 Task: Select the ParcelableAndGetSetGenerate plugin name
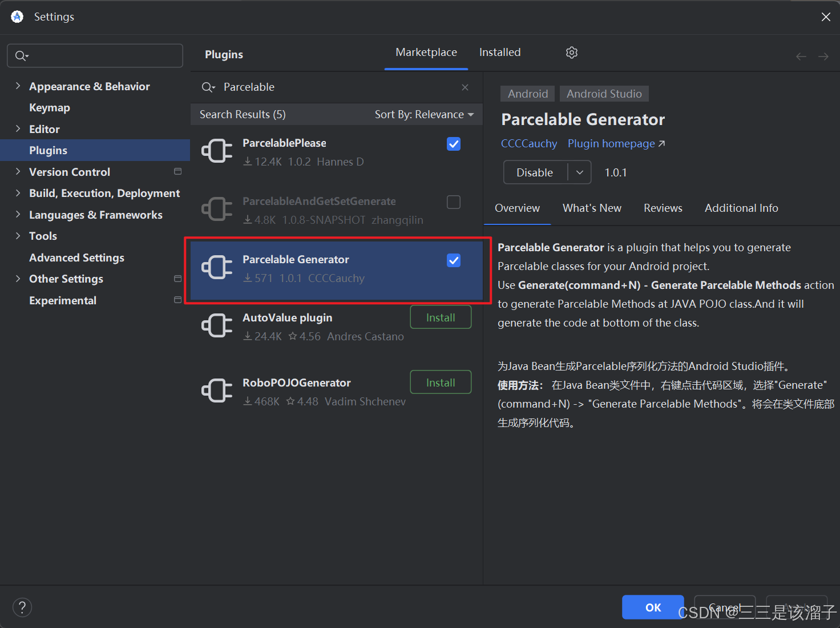(319, 202)
